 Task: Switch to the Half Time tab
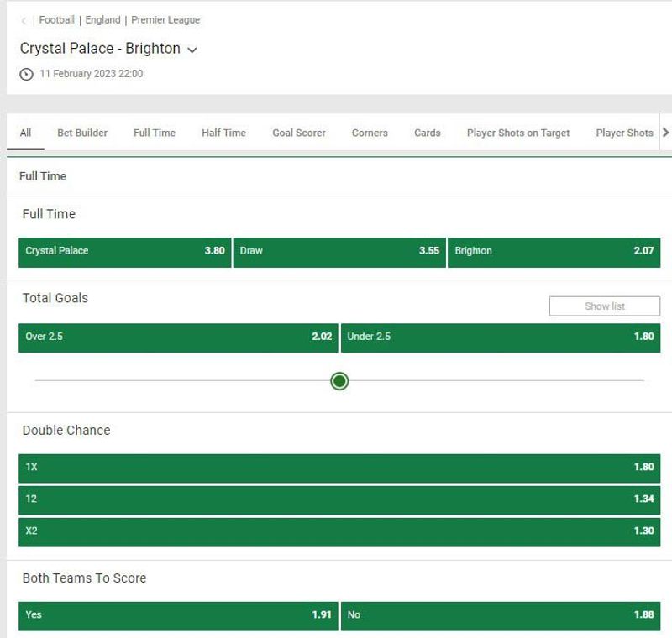click(x=223, y=133)
